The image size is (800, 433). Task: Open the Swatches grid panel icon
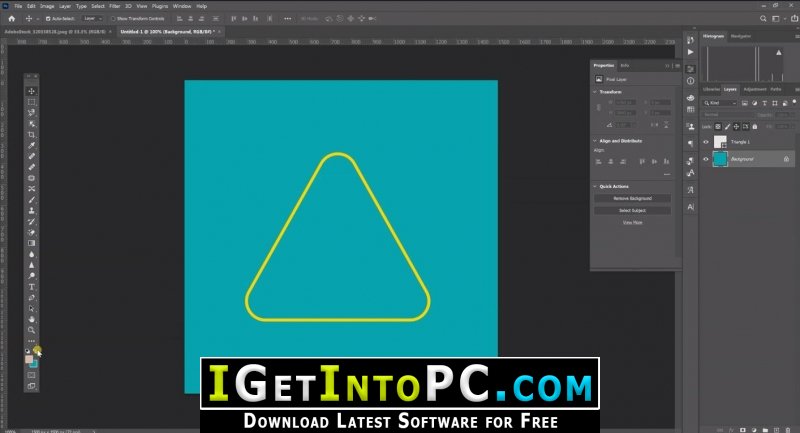point(690,109)
